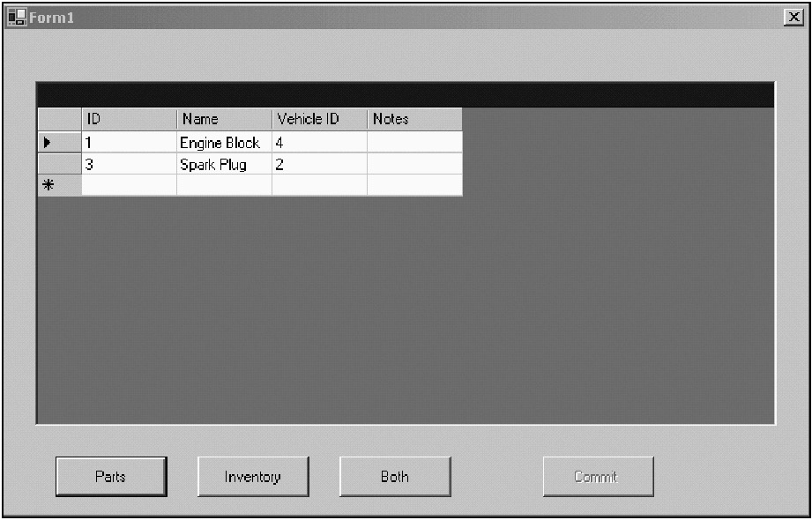Click the empty ID cell in new row
Viewport: 812px width, 520px height.
coord(129,185)
